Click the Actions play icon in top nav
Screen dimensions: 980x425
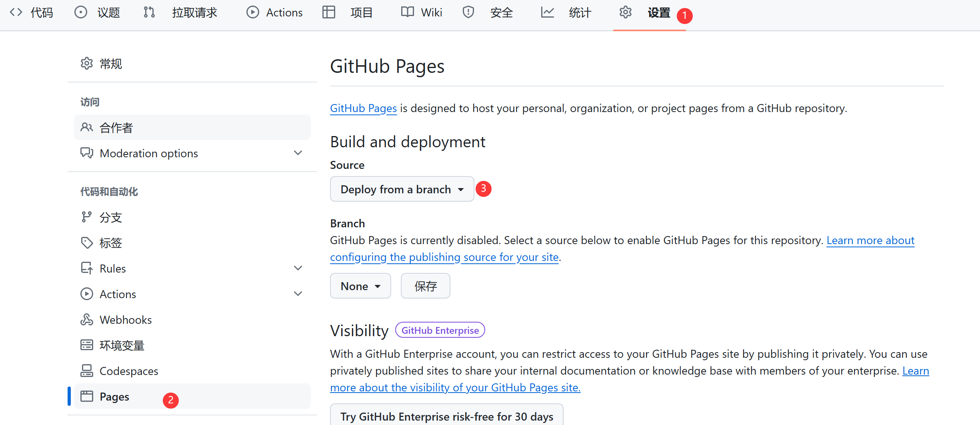click(252, 12)
